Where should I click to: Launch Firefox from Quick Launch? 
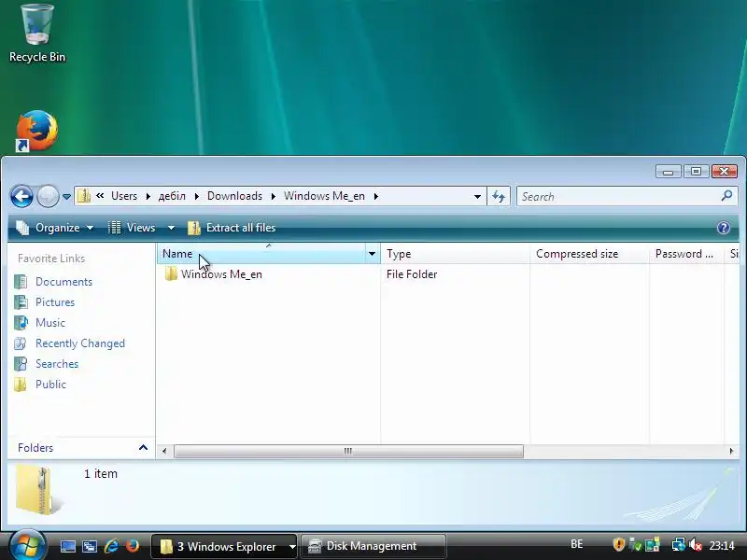[133, 546]
